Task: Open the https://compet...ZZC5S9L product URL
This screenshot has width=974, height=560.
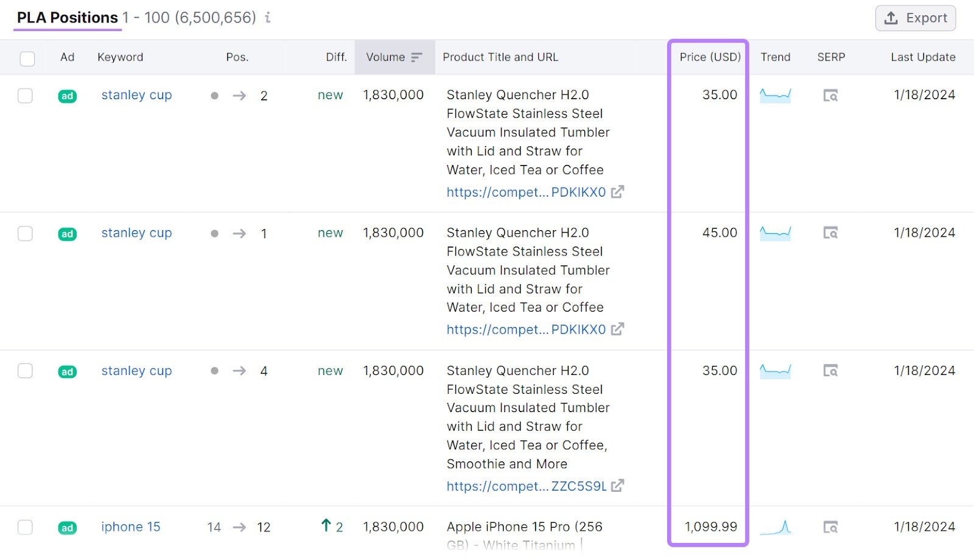Action: [x=526, y=486]
